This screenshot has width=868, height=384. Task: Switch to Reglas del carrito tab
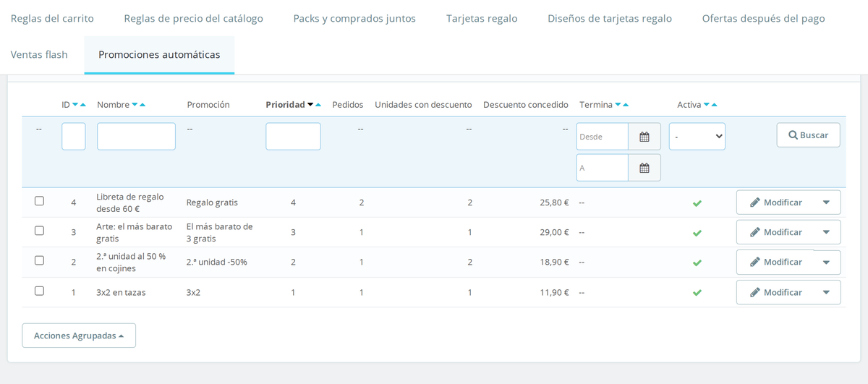[x=52, y=18]
